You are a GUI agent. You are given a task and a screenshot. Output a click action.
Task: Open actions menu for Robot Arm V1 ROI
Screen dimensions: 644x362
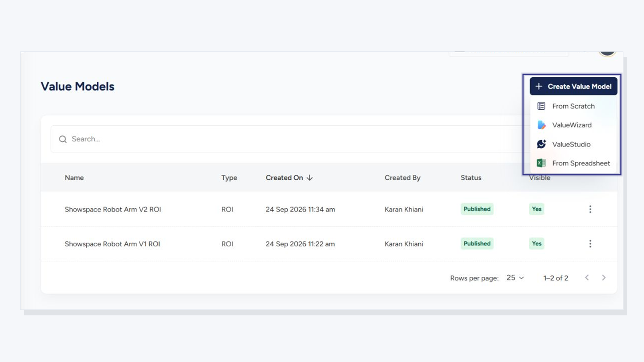tap(590, 244)
